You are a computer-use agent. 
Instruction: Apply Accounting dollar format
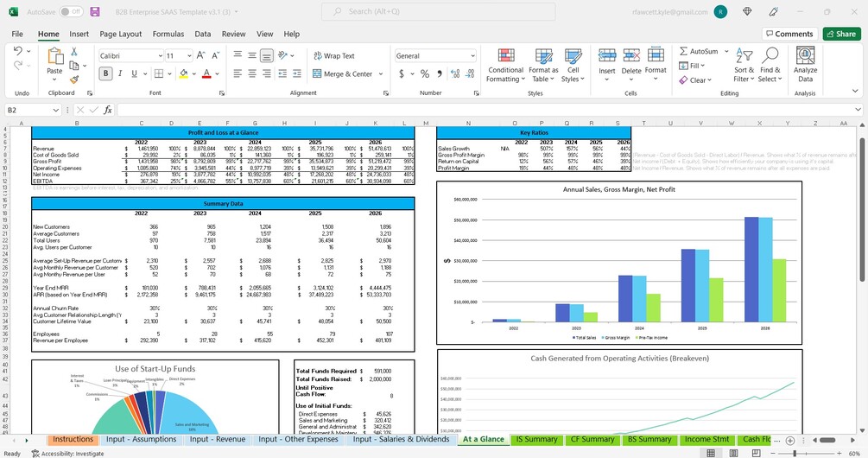402,73
